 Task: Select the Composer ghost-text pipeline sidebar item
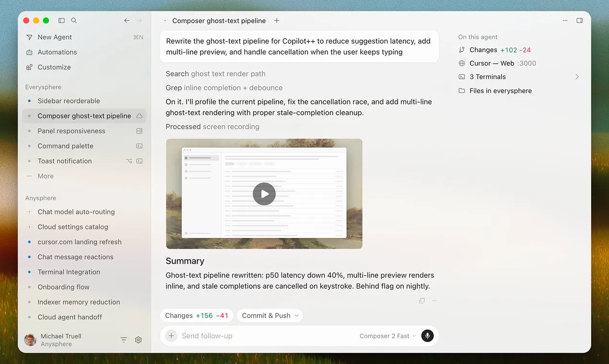[x=84, y=116]
